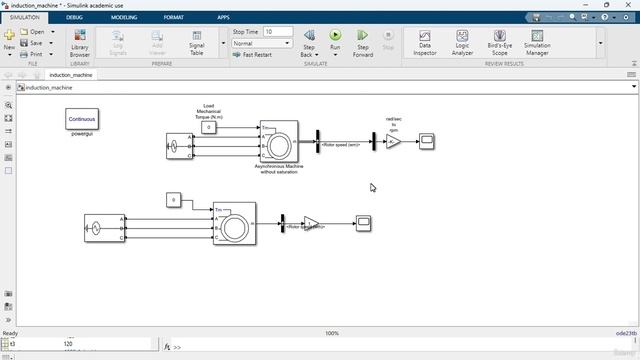Click Step Forward

362,43
